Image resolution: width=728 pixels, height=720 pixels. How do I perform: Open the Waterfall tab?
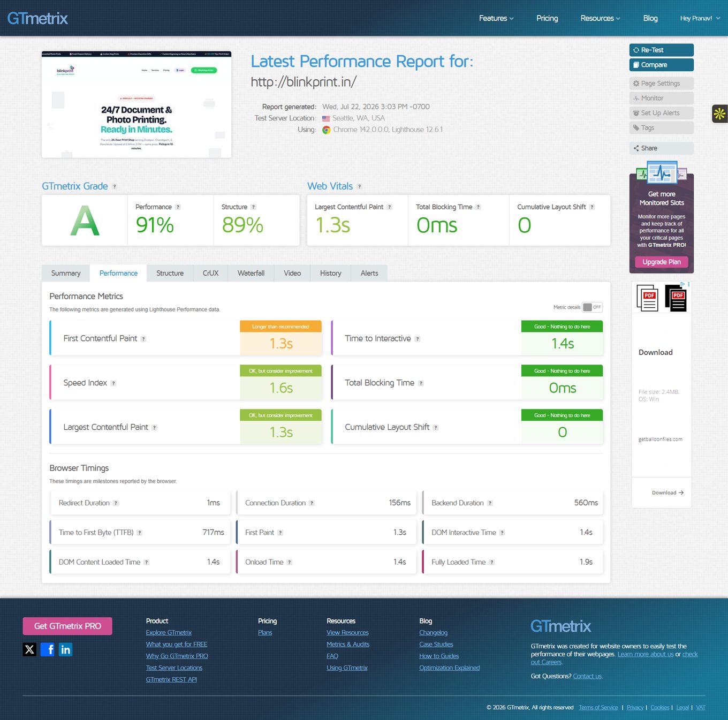[251, 273]
